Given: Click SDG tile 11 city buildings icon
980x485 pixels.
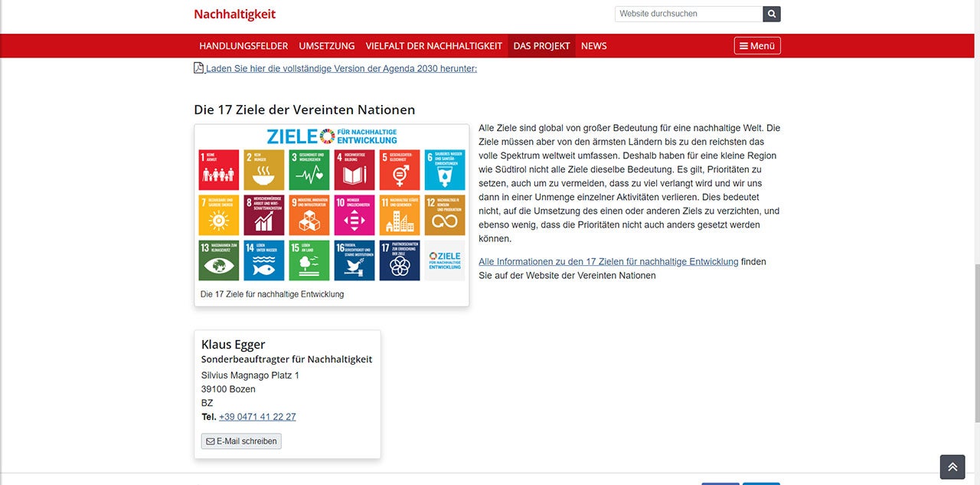Looking at the screenshot, I should point(400,221).
